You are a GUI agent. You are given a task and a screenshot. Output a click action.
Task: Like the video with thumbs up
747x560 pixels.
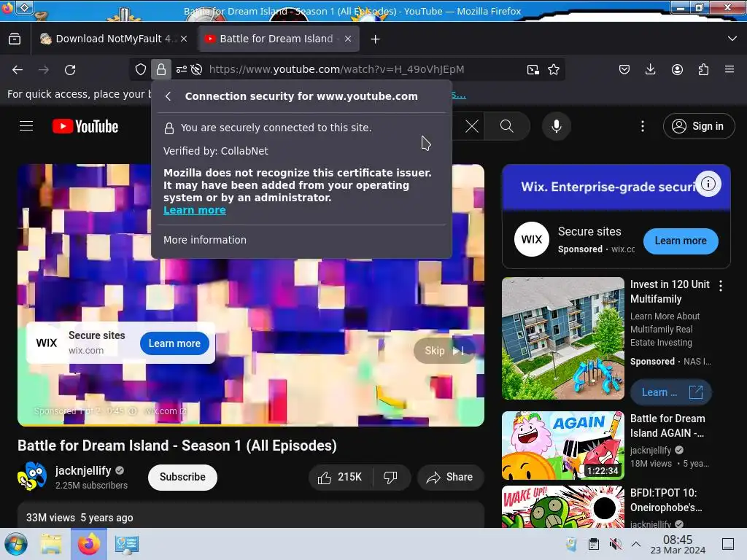point(340,477)
